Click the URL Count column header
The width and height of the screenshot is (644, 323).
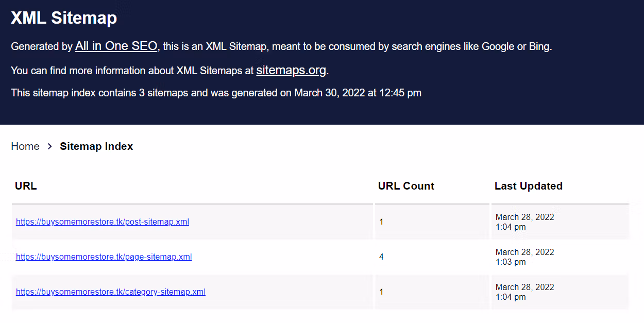point(406,185)
